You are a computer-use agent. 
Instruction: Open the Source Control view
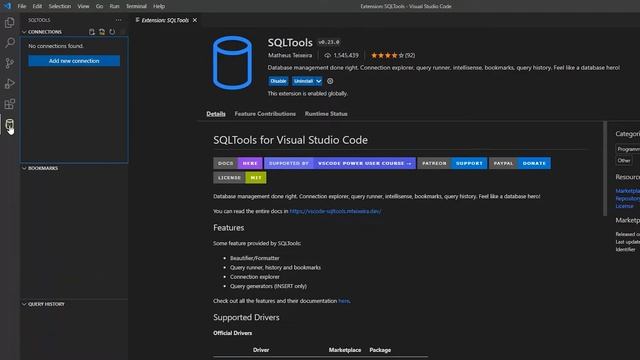pyautogui.click(x=9, y=63)
